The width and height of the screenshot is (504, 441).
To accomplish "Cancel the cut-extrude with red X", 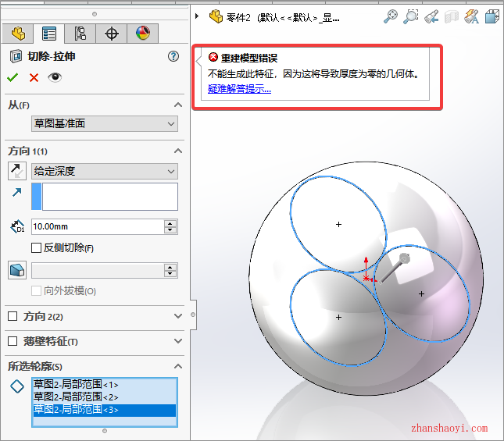I will (x=34, y=77).
